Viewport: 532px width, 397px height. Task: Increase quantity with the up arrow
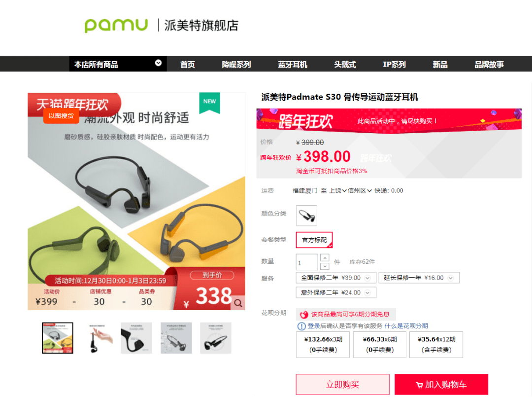point(325,258)
